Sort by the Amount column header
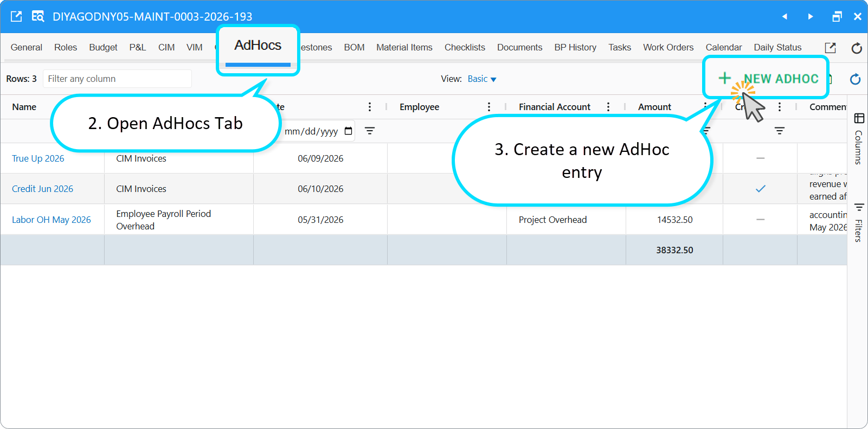This screenshot has width=868, height=429. 654,107
